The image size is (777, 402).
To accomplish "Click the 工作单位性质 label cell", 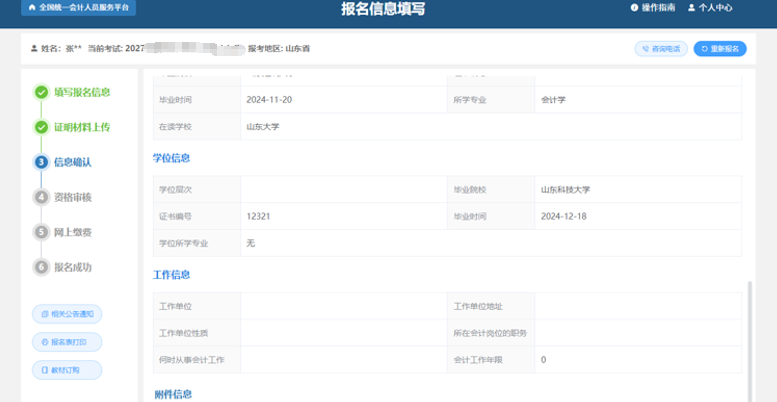I will (197, 333).
